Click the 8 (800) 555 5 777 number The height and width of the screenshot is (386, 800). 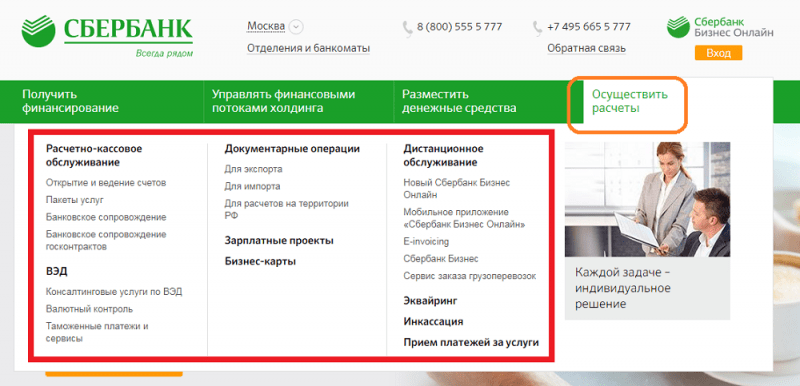(x=459, y=27)
